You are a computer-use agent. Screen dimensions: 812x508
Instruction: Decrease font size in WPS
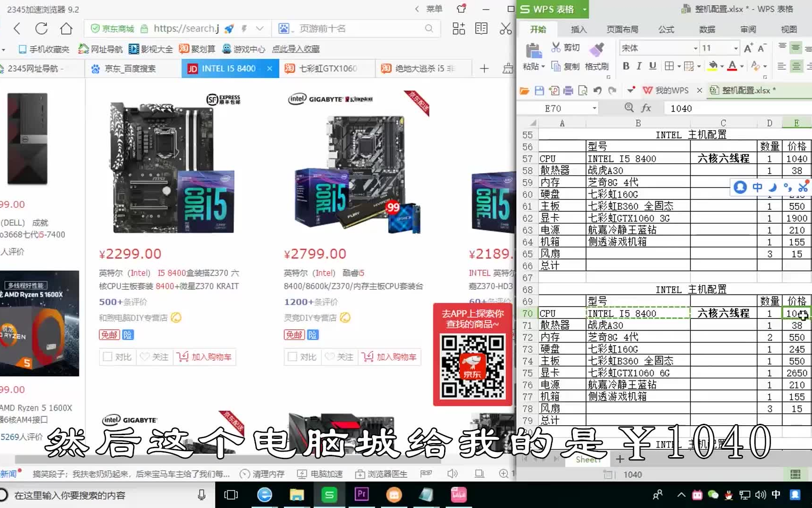click(x=762, y=48)
